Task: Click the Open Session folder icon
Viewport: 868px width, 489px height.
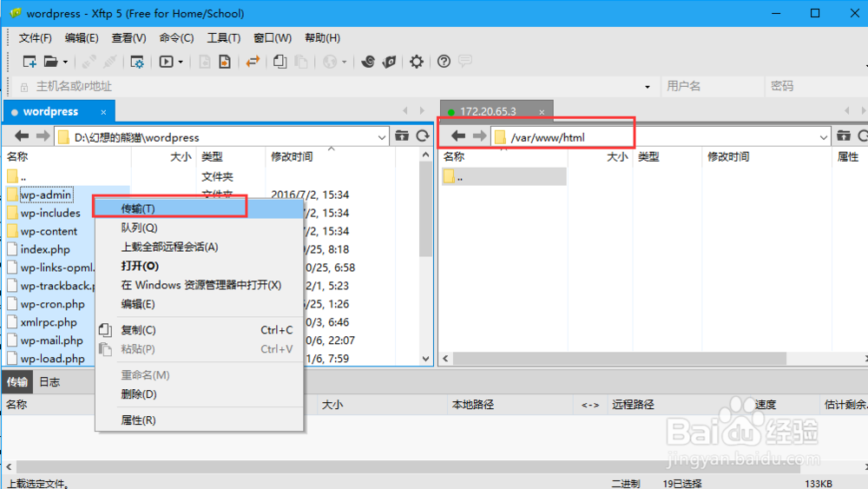Action: tap(51, 62)
